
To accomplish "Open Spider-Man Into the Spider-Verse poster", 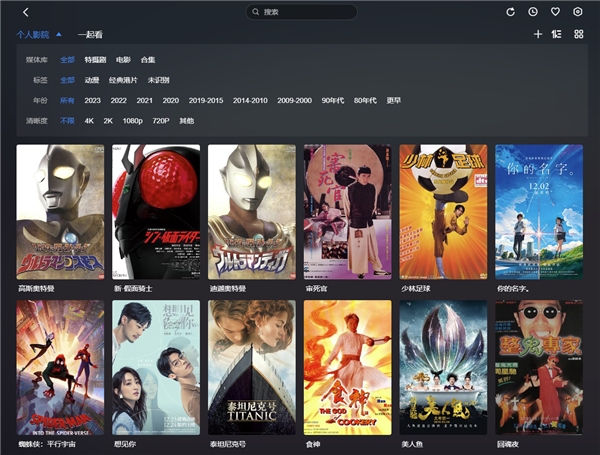I will 60,367.
